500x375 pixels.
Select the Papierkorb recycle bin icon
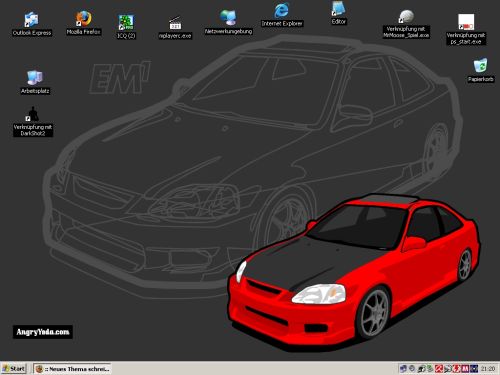481,70
